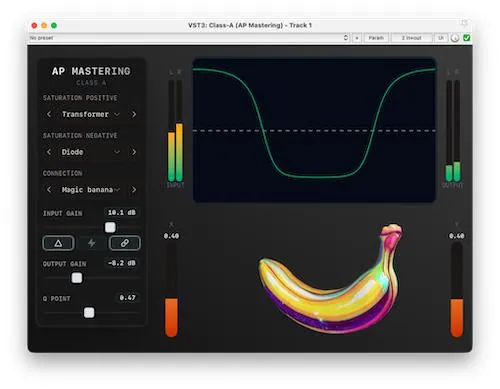Click the Input Gain slider handle
This screenshot has width=500, height=389.
click(x=110, y=227)
